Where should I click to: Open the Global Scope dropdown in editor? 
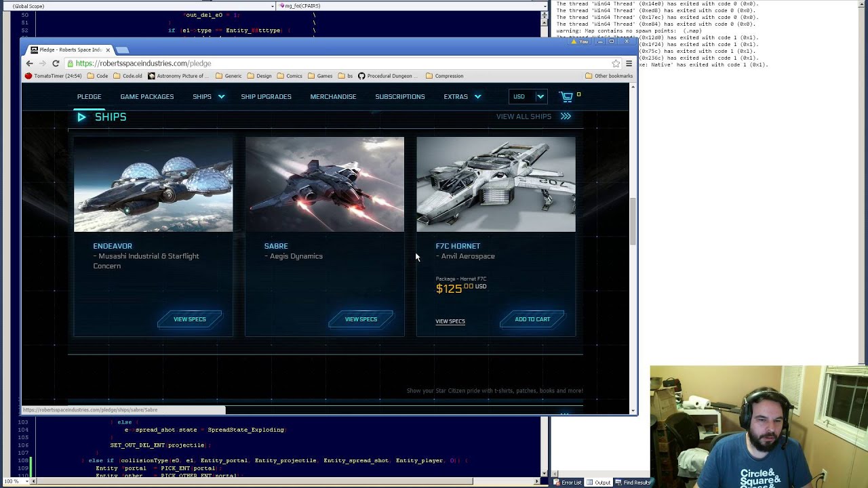click(x=273, y=6)
